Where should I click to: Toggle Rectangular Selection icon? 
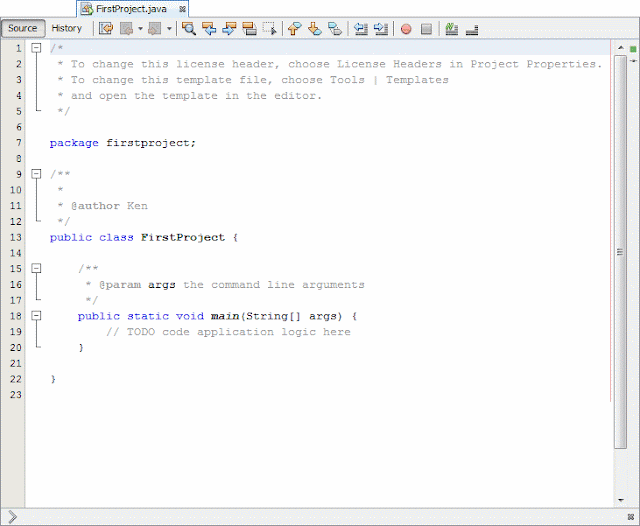point(269,29)
